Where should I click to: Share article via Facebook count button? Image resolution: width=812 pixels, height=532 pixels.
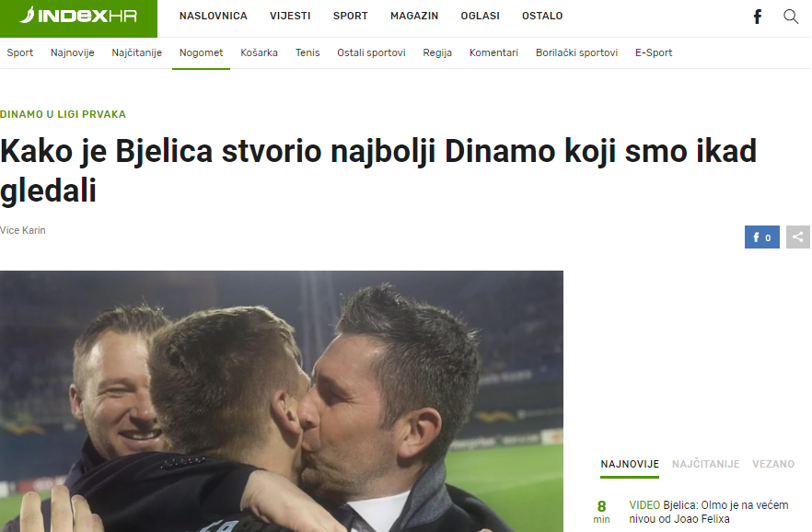(x=761, y=237)
